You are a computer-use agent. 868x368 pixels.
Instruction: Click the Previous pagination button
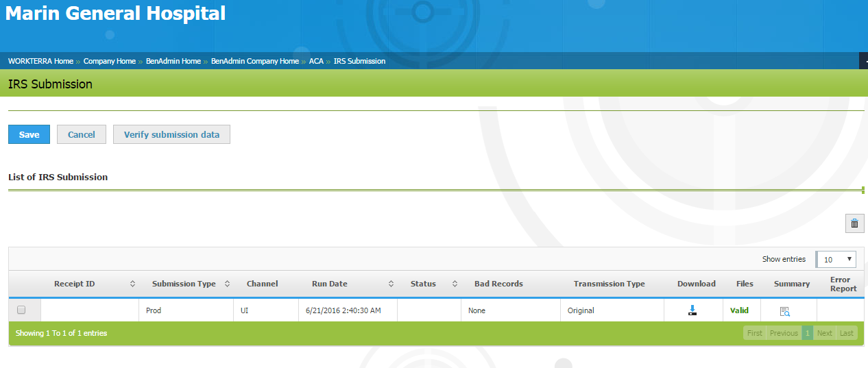(784, 333)
